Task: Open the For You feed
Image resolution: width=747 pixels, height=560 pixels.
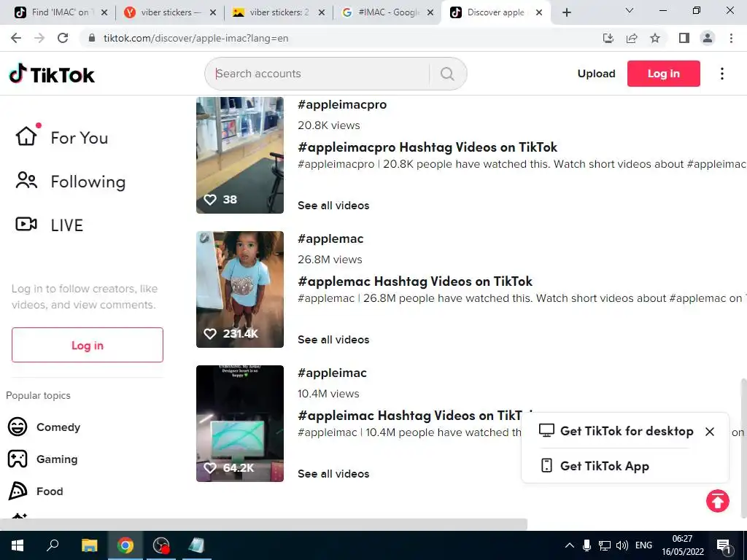Action: 62,138
